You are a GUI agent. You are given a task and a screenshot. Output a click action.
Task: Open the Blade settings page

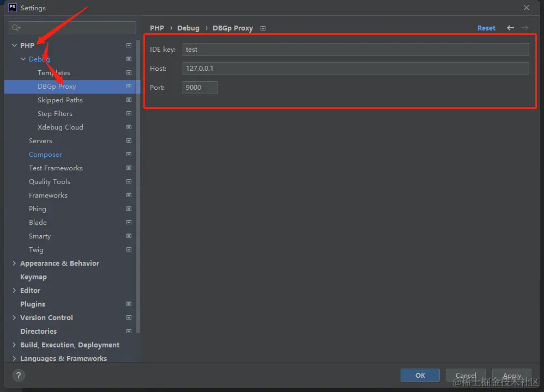pyautogui.click(x=38, y=223)
